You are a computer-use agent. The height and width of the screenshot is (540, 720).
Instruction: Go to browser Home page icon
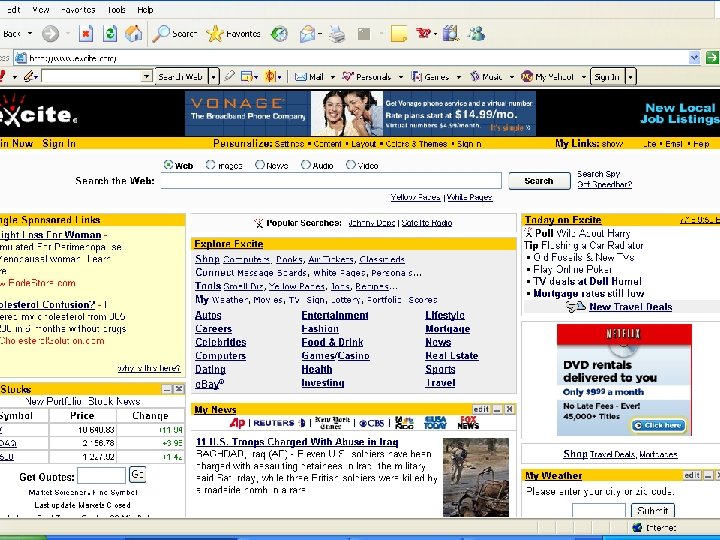click(x=133, y=34)
